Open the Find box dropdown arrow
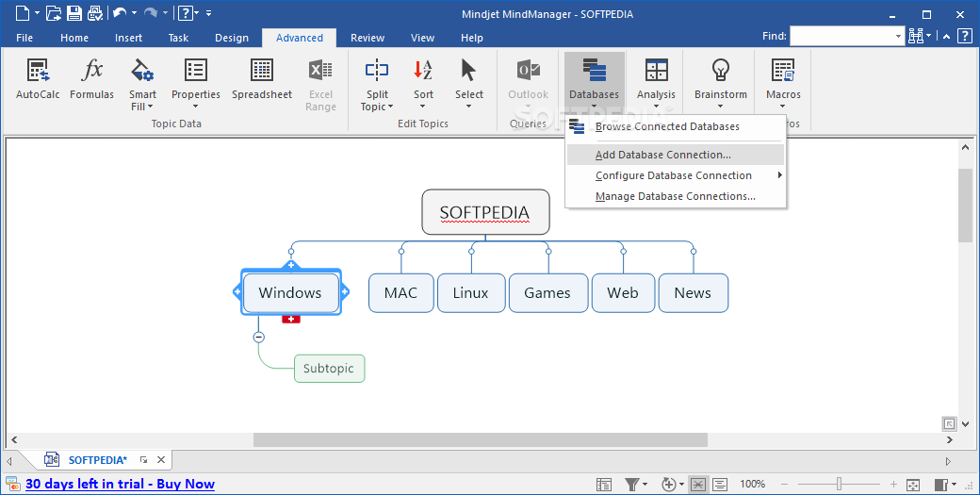This screenshot has height=495, width=980. pos(899,36)
